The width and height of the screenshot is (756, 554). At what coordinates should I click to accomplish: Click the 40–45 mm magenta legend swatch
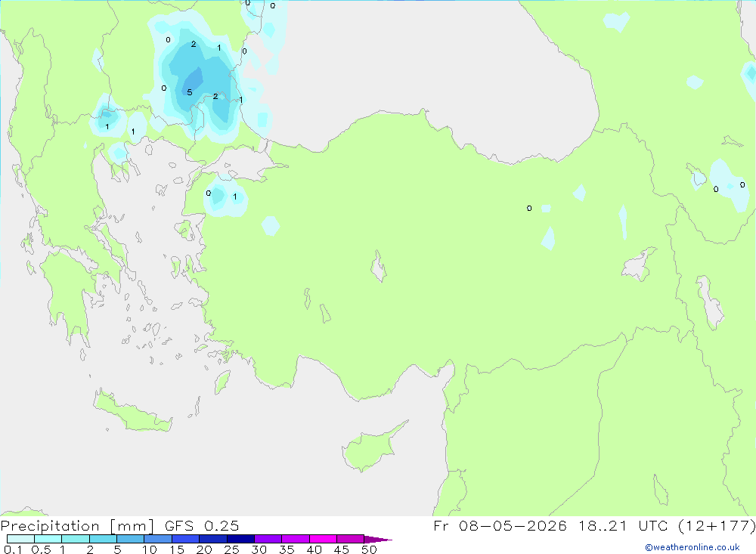click(x=323, y=539)
